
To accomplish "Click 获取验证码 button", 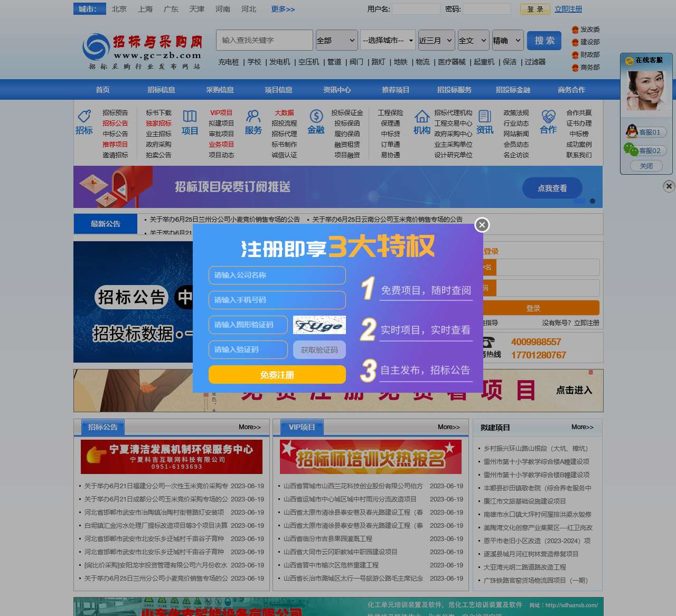I will [x=320, y=350].
